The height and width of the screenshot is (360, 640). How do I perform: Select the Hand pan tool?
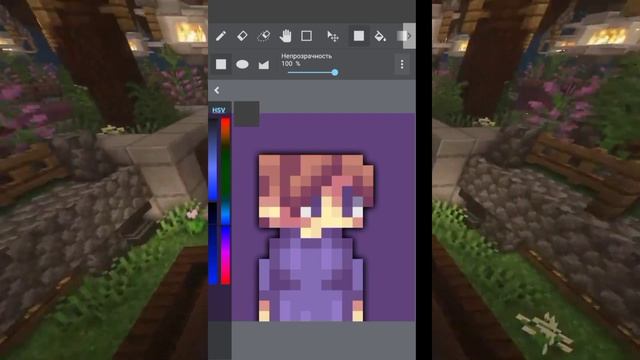click(285, 36)
